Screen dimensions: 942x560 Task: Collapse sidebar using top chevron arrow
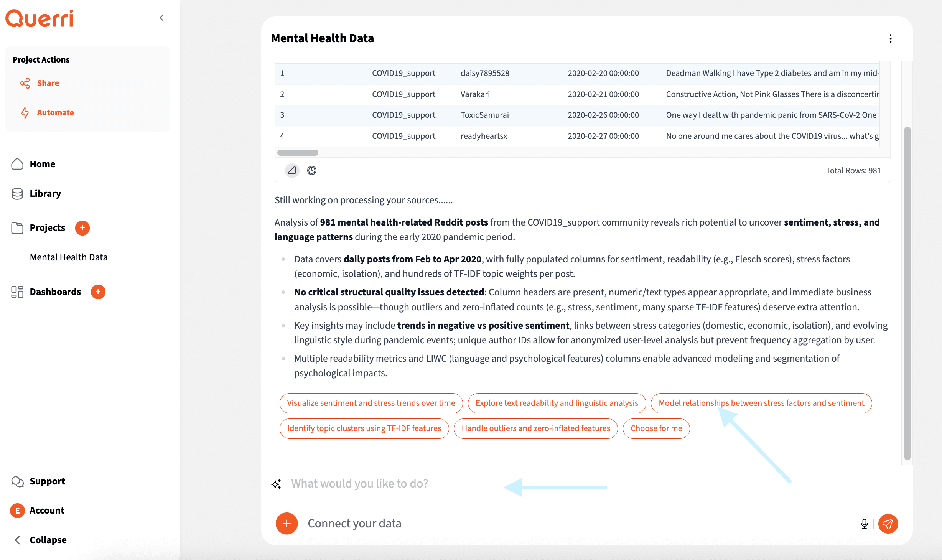click(x=162, y=18)
